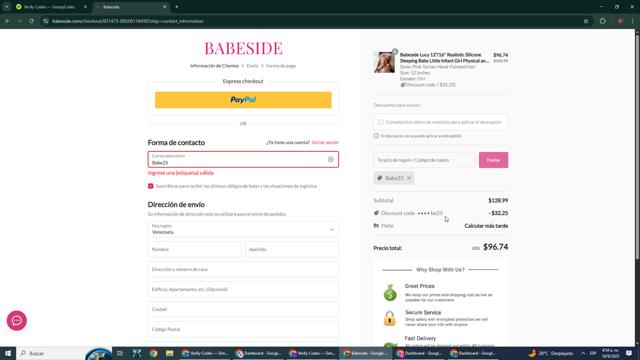The width and height of the screenshot is (640, 360).
Task: Click the Correo electrónico email field
Action: click(243, 160)
